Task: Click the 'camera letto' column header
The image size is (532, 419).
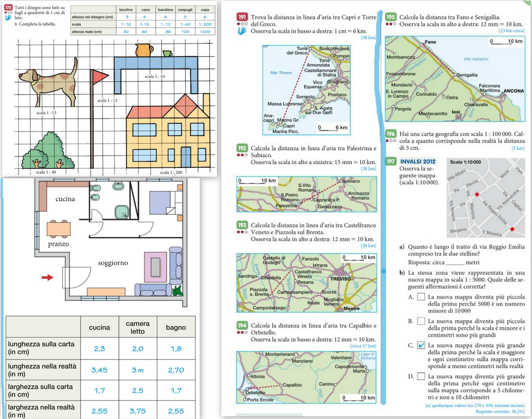Action: point(138,327)
